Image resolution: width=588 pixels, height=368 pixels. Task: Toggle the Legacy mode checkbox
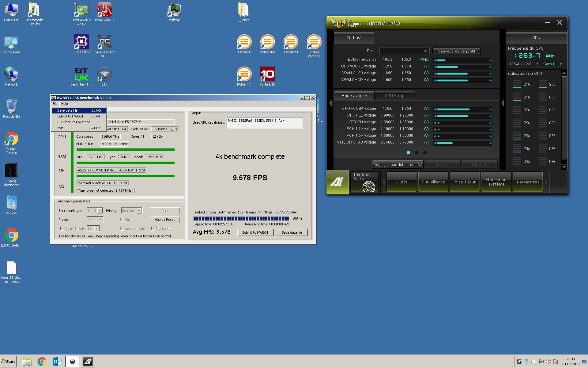point(122,228)
